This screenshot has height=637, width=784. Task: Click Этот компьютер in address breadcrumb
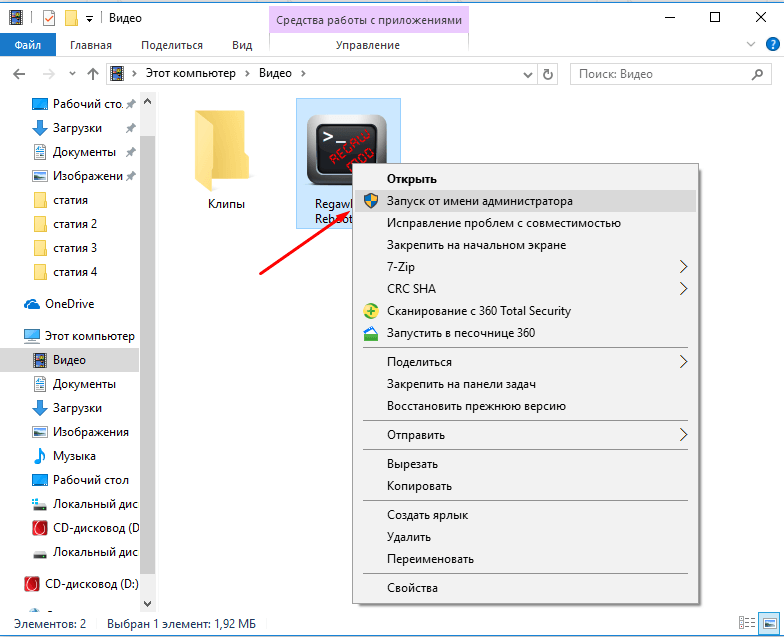(x=190, y=74)
